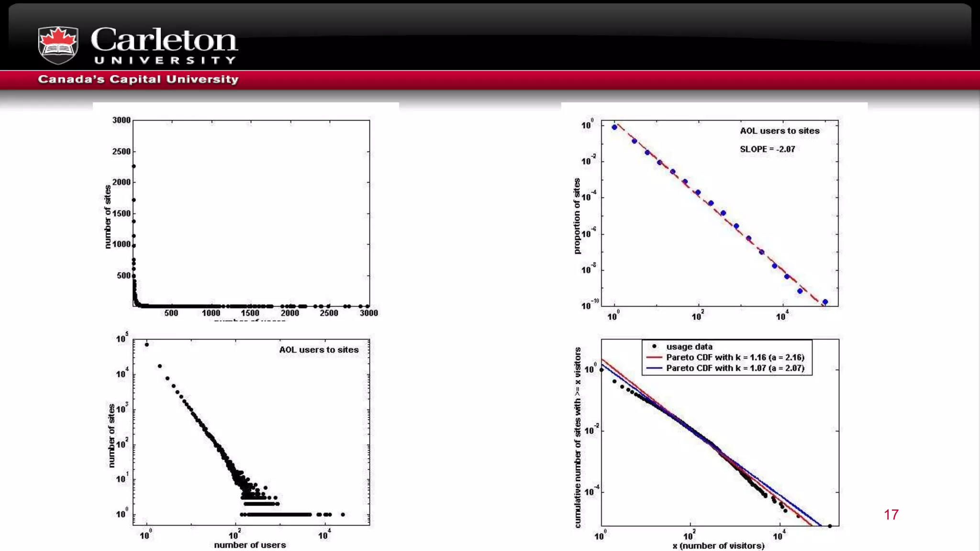This screenshot has width=980, height=551.
Task: Click the 'AOL users to sites' title in top-right chart
Action: point(780,131)
